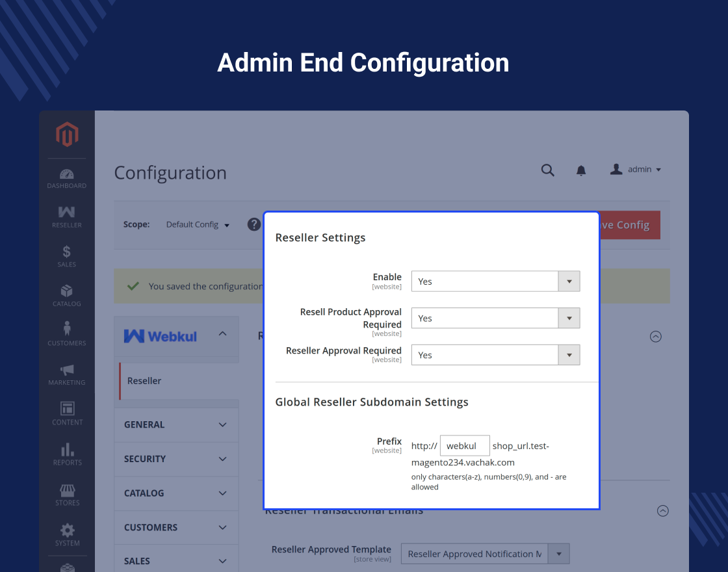This screenshot has height=572, width=728.
Task: Click the scope help question mark icon
Action: pos(254,225)
